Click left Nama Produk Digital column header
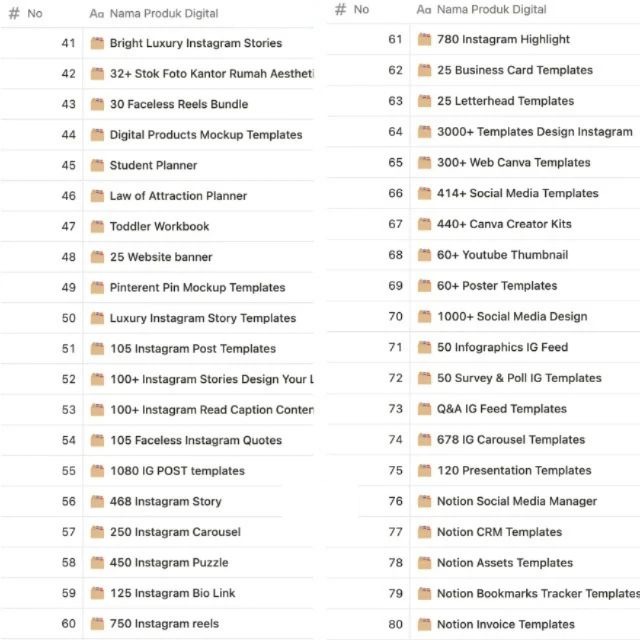Image resolution: width=640 pixels, height=640 pixels. click(x=163, y=14)
